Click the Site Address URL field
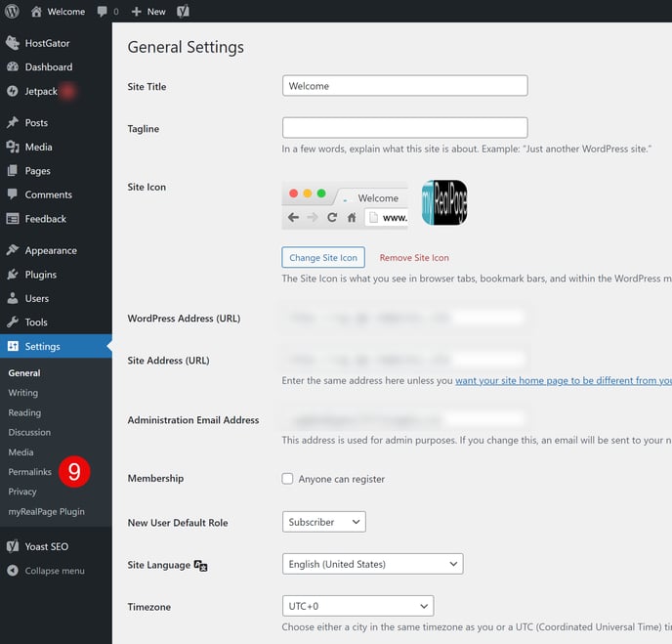 click(x=405, y=360)
